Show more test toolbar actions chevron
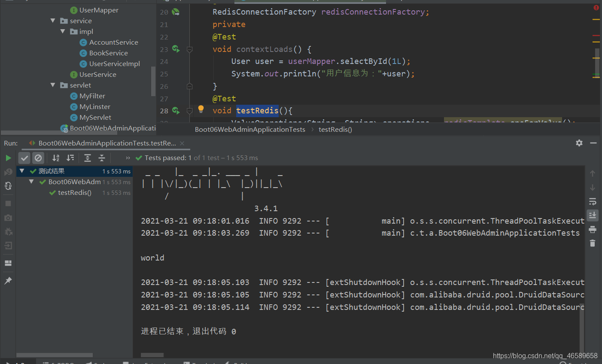This screenshot has width=602, height=364. (128, 158)
